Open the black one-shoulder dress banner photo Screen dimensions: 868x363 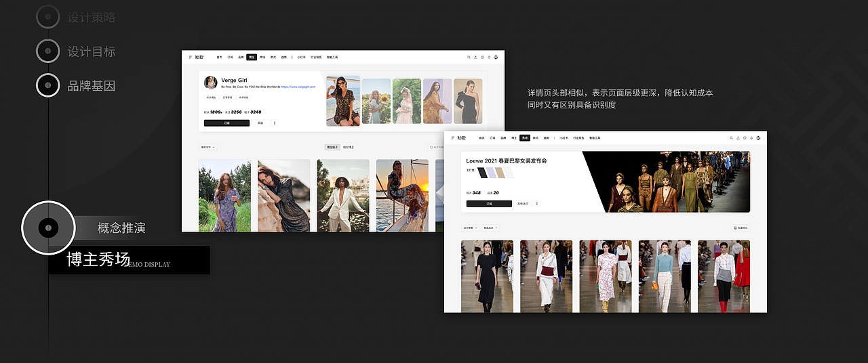(x=468, y=101)
